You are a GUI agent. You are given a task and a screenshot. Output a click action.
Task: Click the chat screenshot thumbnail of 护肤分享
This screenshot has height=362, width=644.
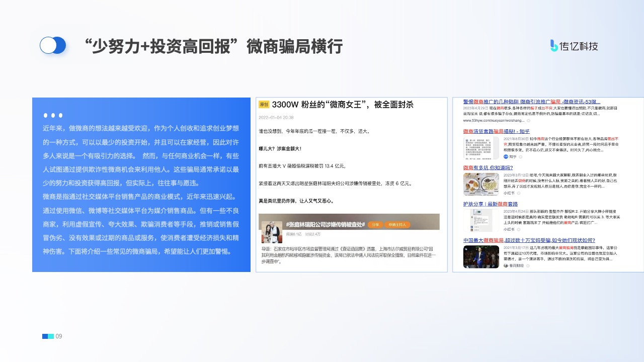click(481, 220)
